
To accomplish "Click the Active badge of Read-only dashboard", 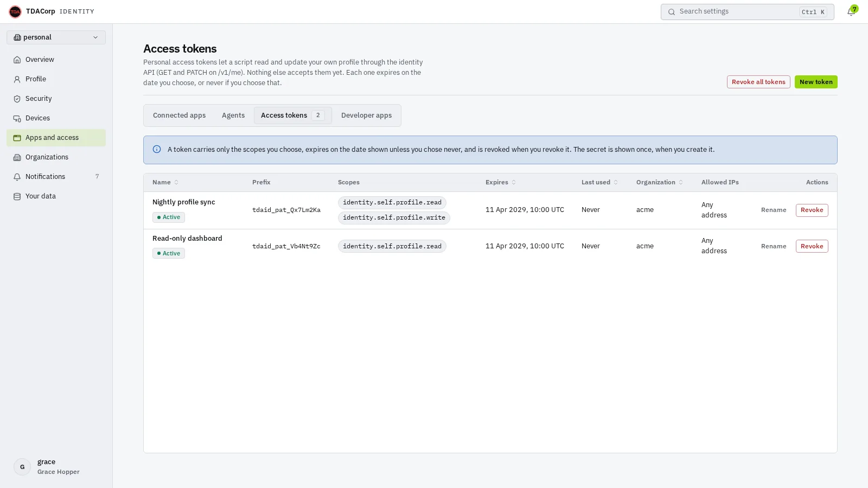I will tap(169, 254).
